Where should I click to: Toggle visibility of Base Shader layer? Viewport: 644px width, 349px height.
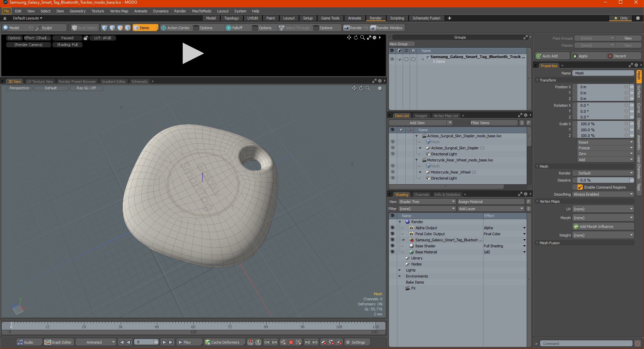(392, 246)
